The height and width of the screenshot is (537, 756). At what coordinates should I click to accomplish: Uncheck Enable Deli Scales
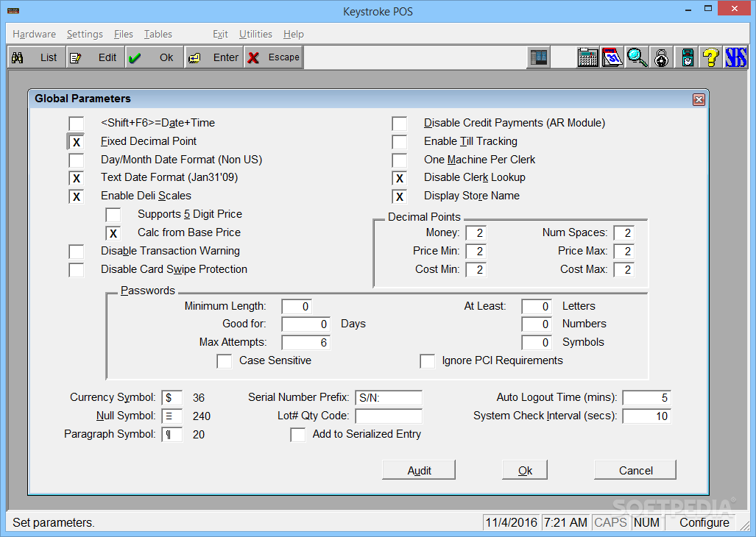click(76, 196)
